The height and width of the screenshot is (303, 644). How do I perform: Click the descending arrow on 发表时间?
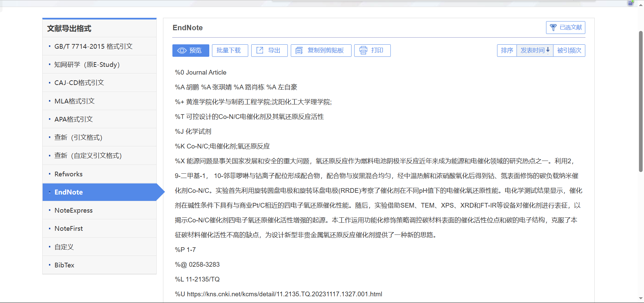tap(548, 50)
